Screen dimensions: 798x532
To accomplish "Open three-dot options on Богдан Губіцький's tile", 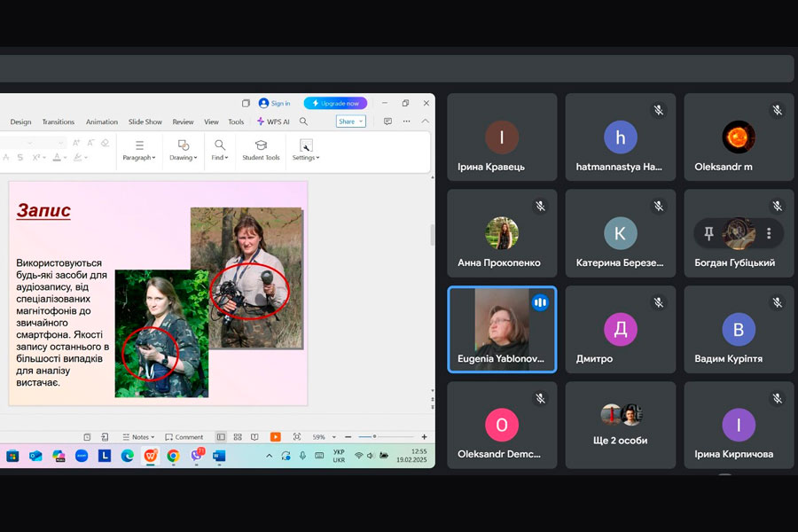I will (769, 233).
